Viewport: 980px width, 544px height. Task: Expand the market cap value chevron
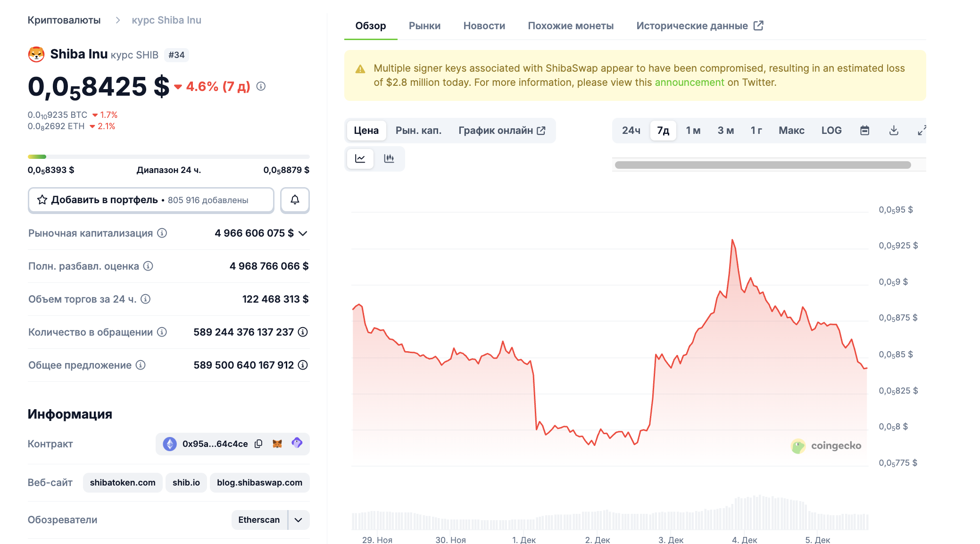click(303, 233)
